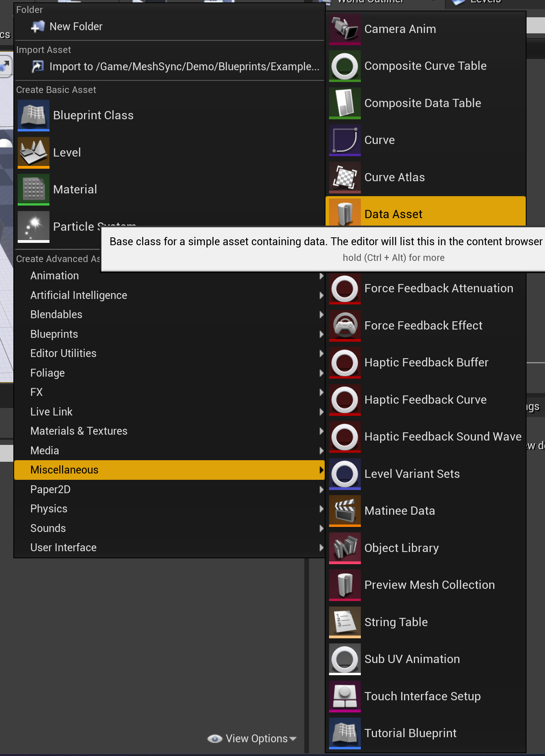Click the Matinee Data clapperboard icon

click(x=345, y=510)
